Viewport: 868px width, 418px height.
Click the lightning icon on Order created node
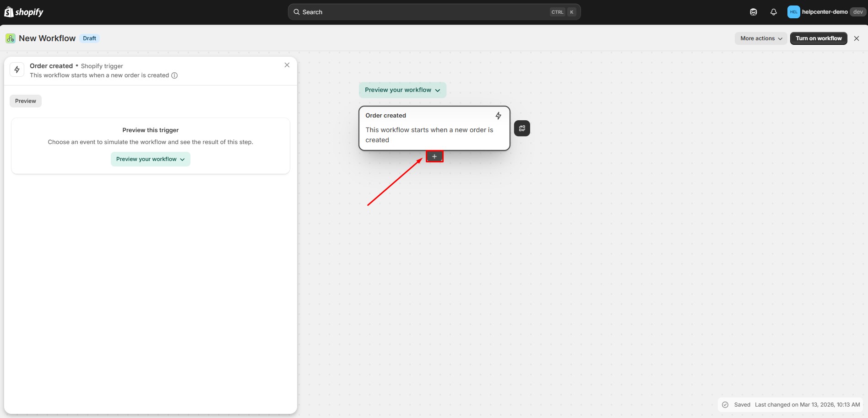498,116
